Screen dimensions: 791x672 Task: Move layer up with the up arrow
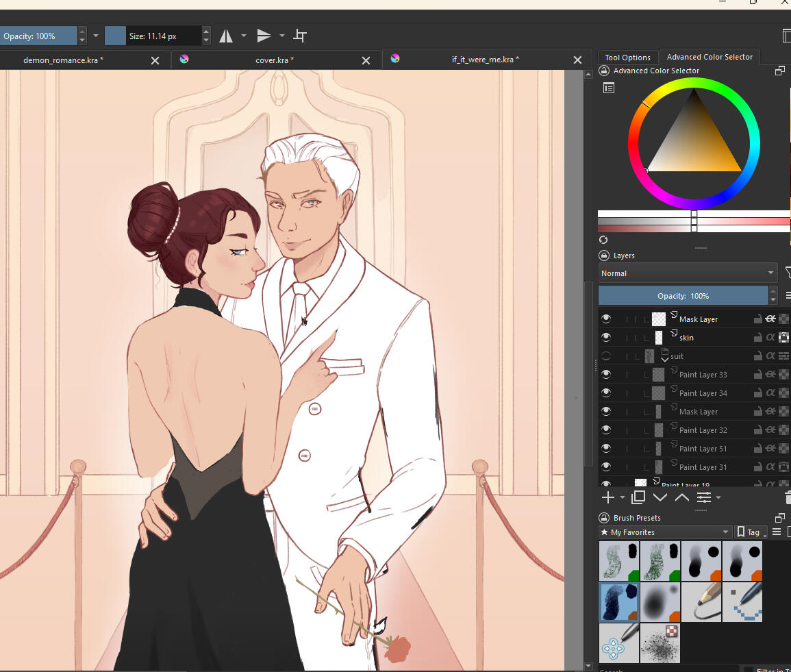pyautogui.click(x=682, y=497)
